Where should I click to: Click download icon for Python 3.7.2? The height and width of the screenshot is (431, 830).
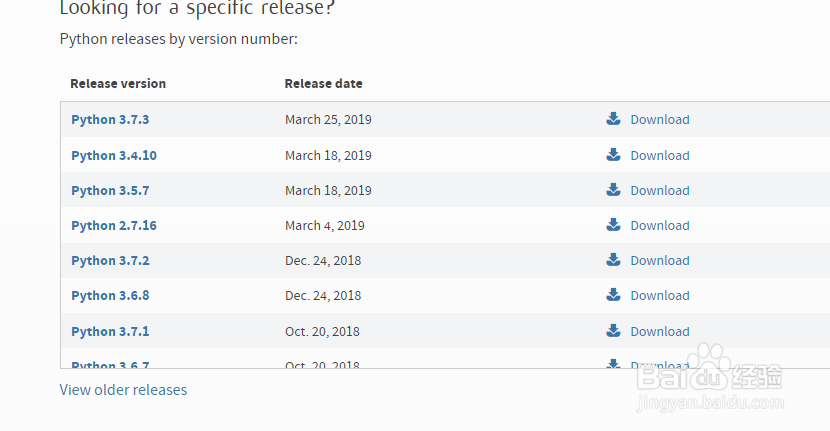[614, 260]
